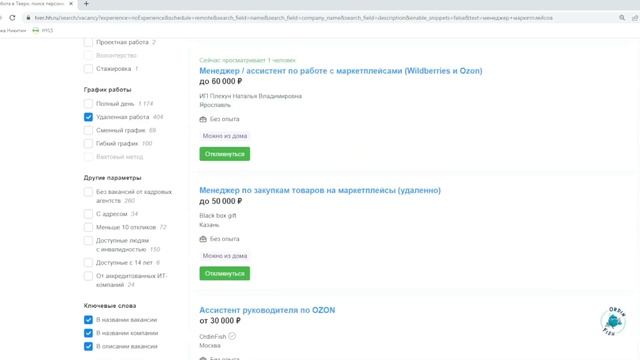Check the Проектная работа checkbox
The height and width of the screenshot is (360, 640).
(x=88, y=42)
